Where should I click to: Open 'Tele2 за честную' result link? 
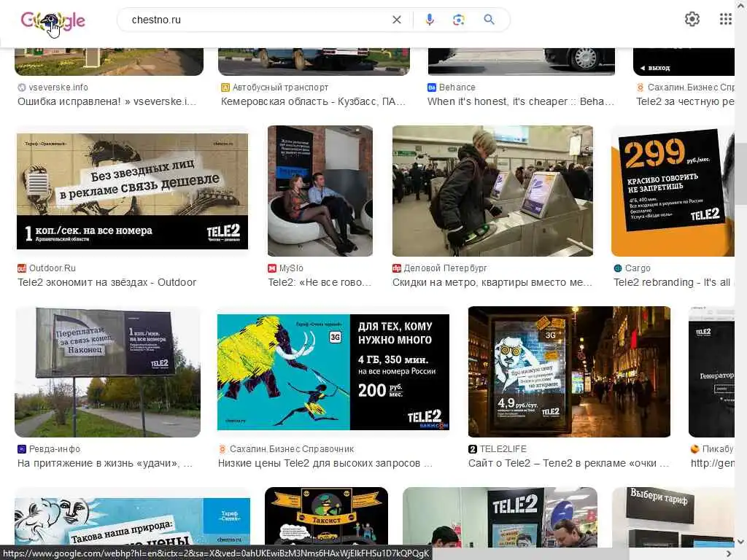click(685, 101)
